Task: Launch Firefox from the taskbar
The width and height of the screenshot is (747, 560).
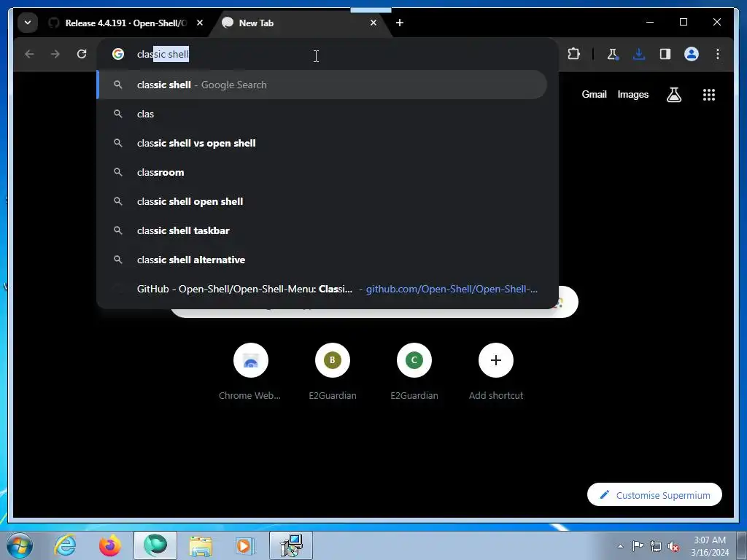Action: coord(110,545)
